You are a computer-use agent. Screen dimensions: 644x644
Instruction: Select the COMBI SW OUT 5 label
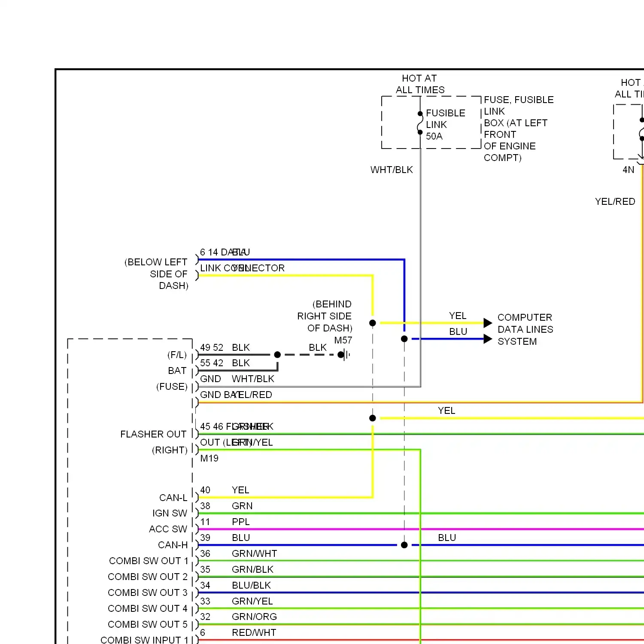148,625
